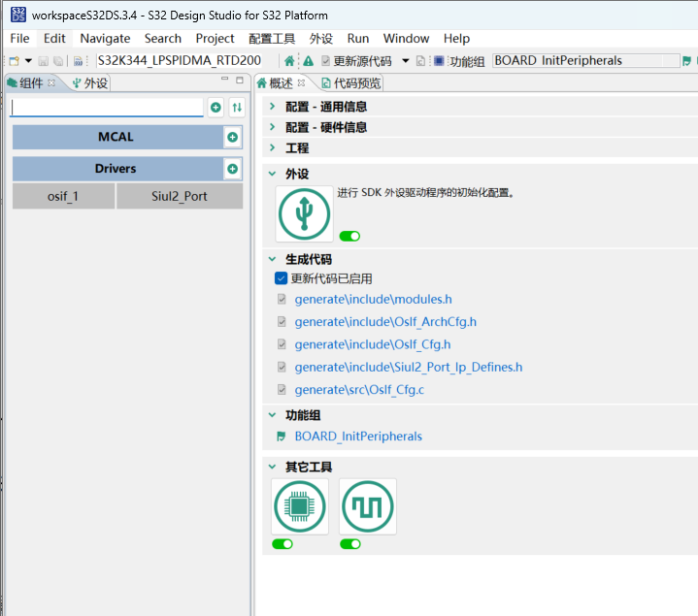Click the project name field S32K344_LPSPIDMA_RTD200

pyautogui.click(x=180, y=60)
